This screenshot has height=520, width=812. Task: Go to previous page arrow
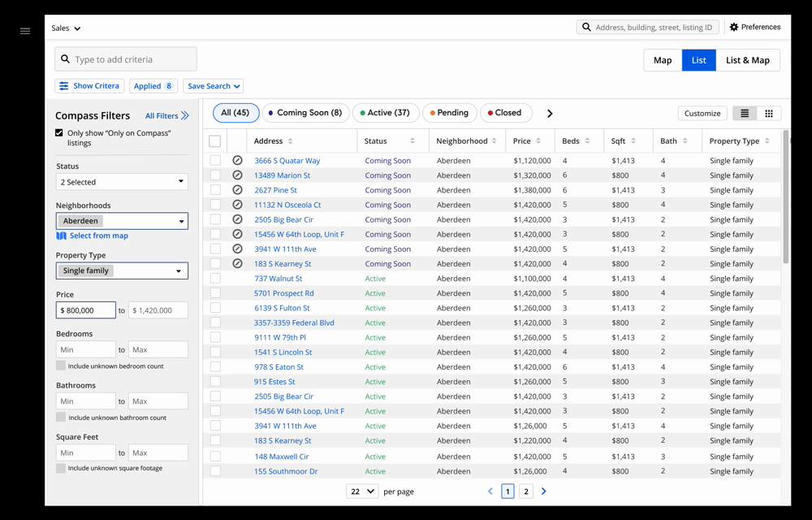pyautogui.click(x=490, y=492)
